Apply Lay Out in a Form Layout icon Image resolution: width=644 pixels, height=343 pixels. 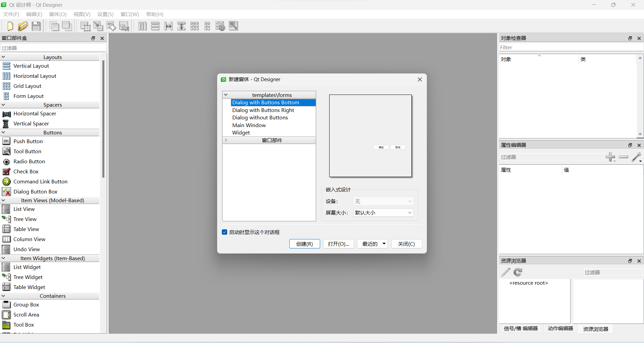tap(207, 26)
